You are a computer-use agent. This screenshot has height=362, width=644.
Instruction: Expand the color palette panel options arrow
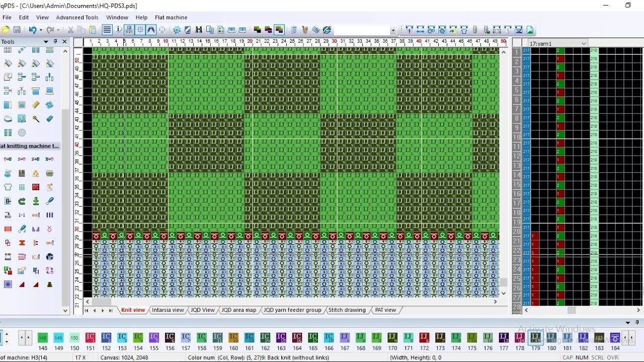(x=628, y=323)
